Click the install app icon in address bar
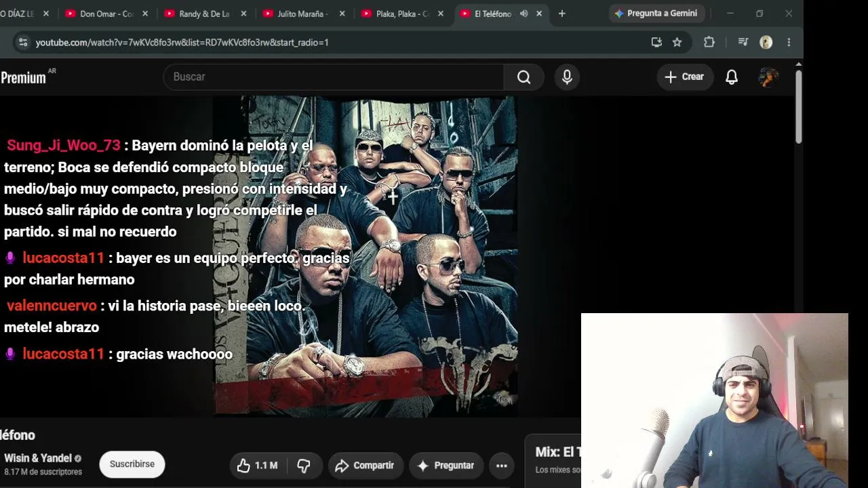 [x=656, y=42]
